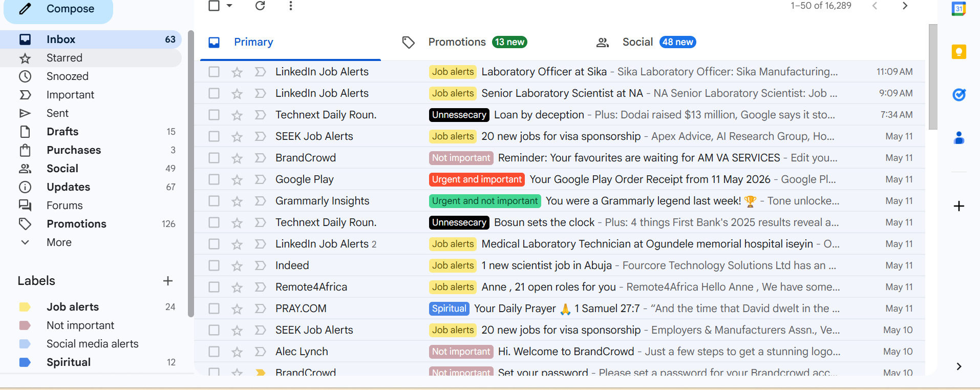
Task: Open the select-all checkbox dropdown arrow
Action: 229,6
